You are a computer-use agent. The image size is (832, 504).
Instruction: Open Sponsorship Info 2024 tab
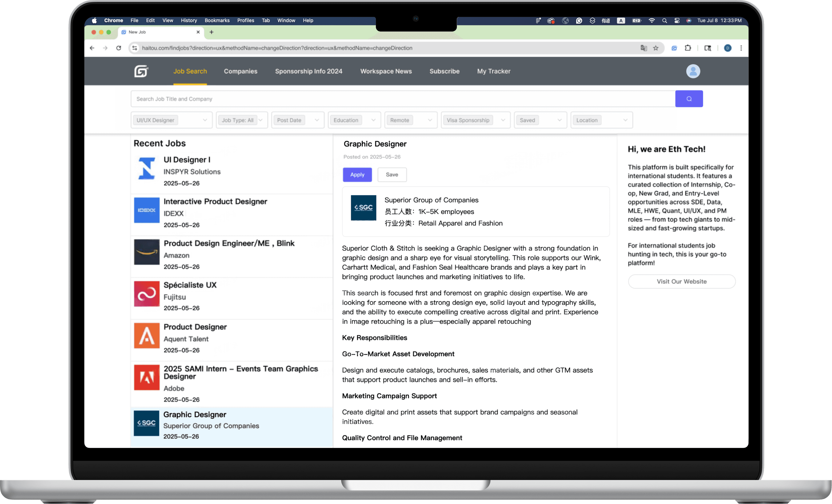tap(308, 71)
